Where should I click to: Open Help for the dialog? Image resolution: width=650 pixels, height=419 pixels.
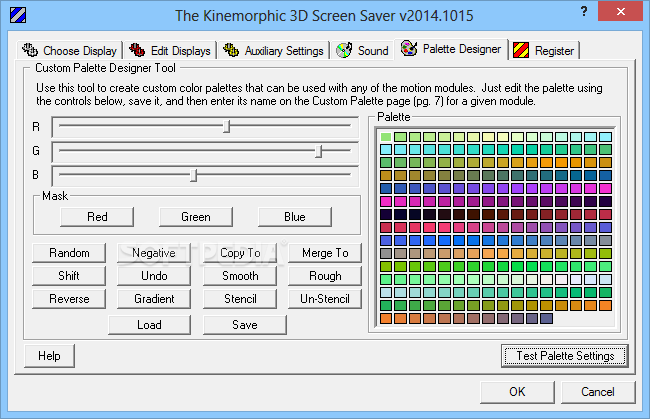pos(49,356)
